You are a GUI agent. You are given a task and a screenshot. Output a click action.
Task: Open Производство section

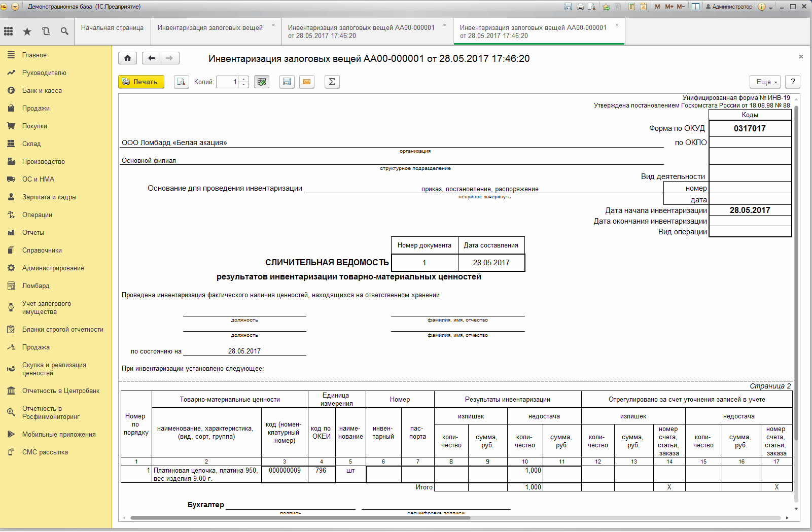56,161
